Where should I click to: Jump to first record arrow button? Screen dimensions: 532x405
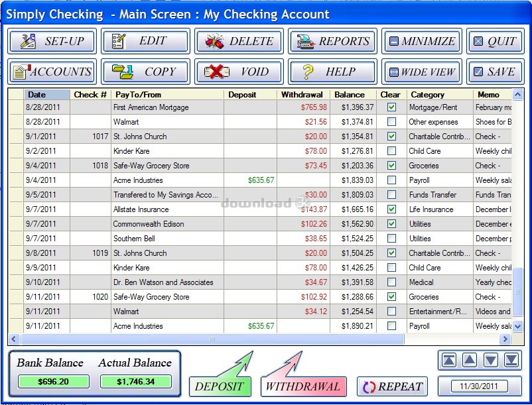448,360
